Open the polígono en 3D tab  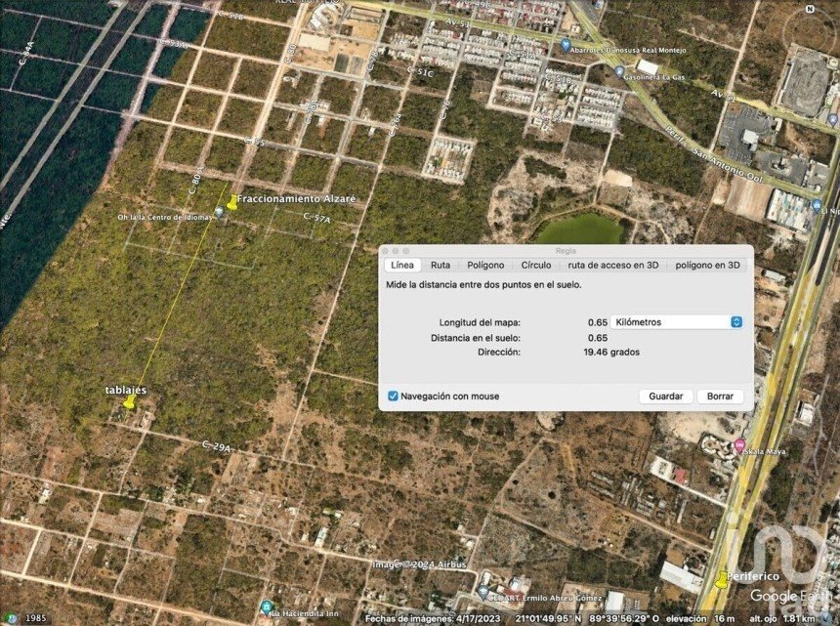click(x=707, y=265)
